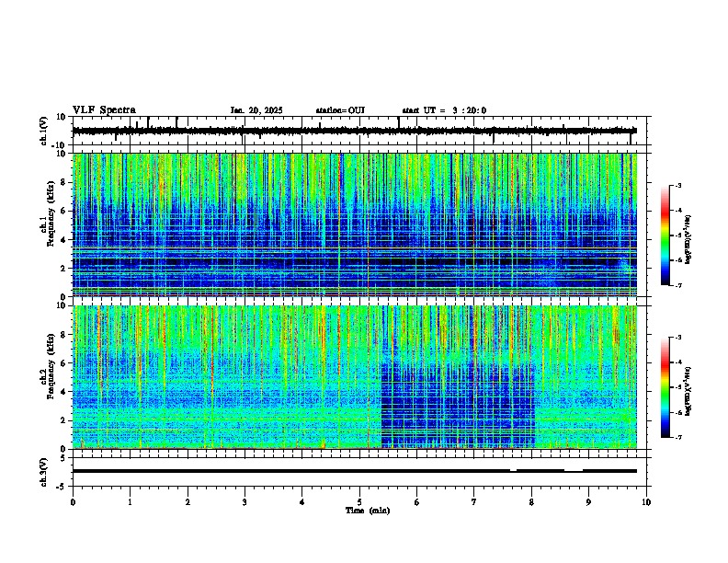Click the "VLF Spectra" plot title
Image resolution: width=728 pixels, height=563 pixels.
[x=104, y=110]
